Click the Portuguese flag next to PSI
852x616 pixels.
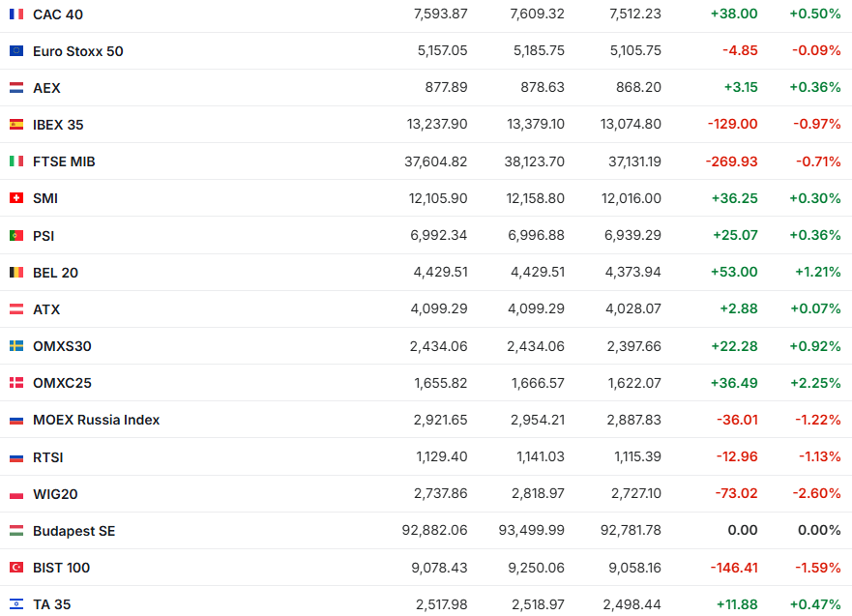pos(16,235)
